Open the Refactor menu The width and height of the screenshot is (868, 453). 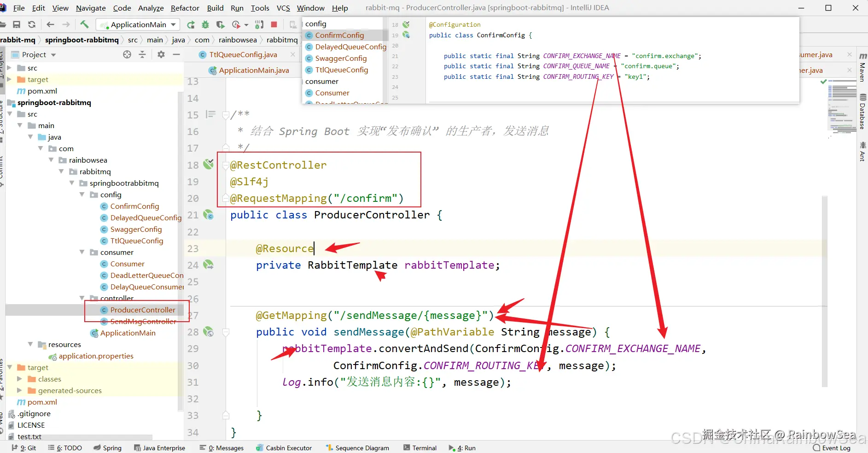click(x=185, y=8)
